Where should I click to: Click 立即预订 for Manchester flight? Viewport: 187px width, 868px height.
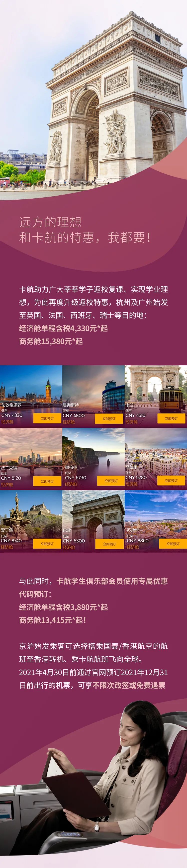point(109,419)
